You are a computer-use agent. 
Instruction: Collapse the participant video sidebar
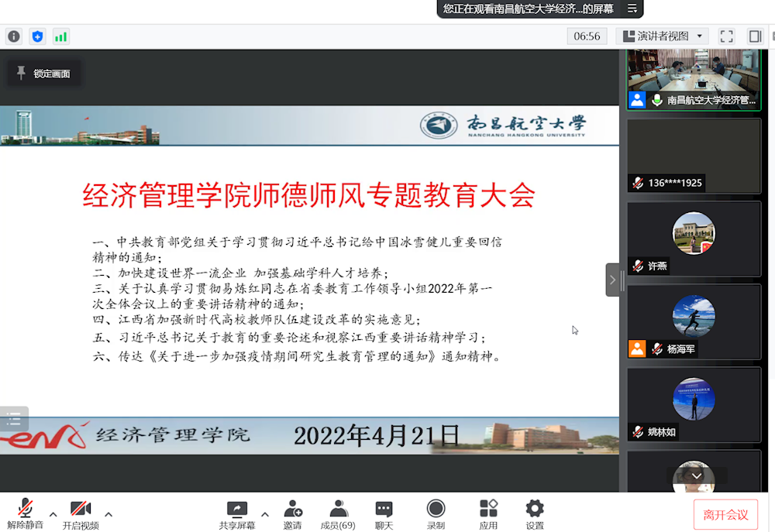pos(612,280)
